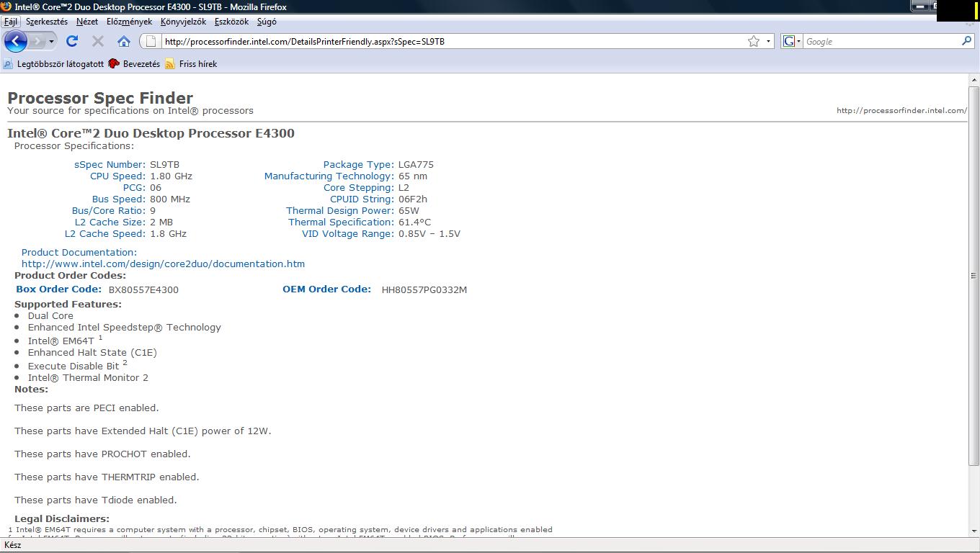
Task: Click the OEM Order Code label
Action: (326, 289)
